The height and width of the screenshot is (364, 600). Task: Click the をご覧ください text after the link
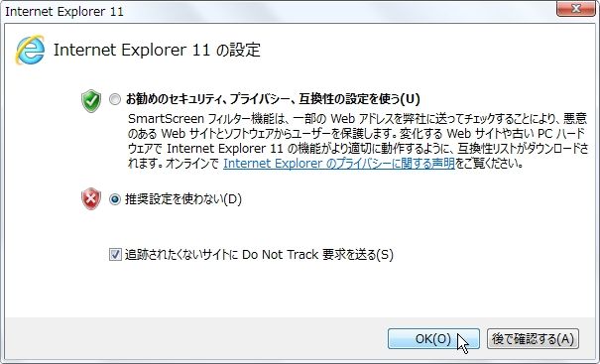489,164
